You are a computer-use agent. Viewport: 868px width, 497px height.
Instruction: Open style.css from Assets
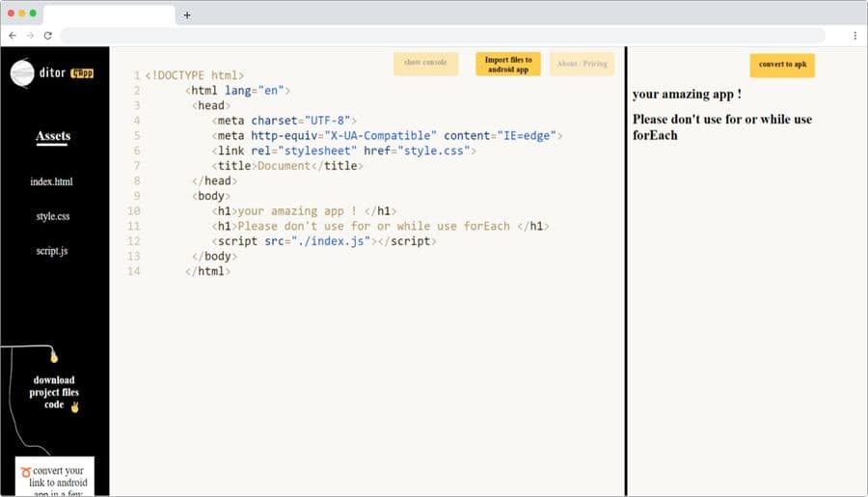(x=53, y=216)
